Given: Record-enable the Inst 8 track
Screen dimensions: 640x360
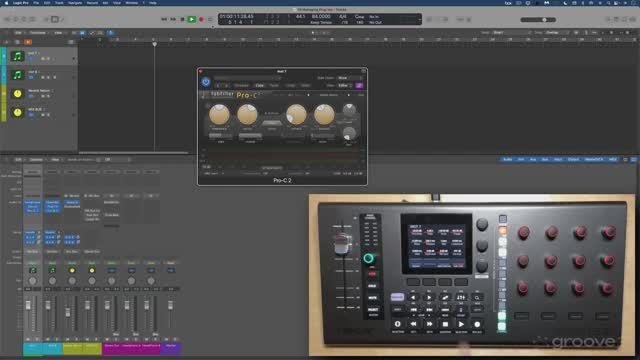Looking at the screenshot, I should click(x=54, y=77).
